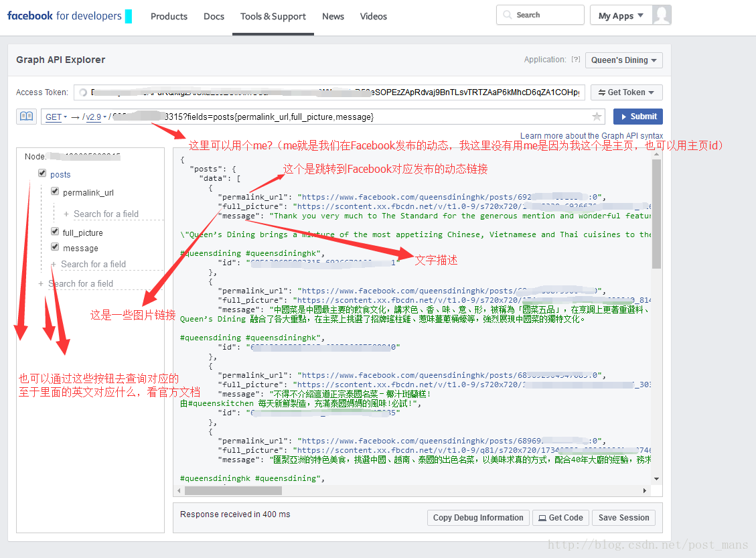Uncheck the full_picture checkbox
This screenshot has width=756, height=558.
[55, 232]
